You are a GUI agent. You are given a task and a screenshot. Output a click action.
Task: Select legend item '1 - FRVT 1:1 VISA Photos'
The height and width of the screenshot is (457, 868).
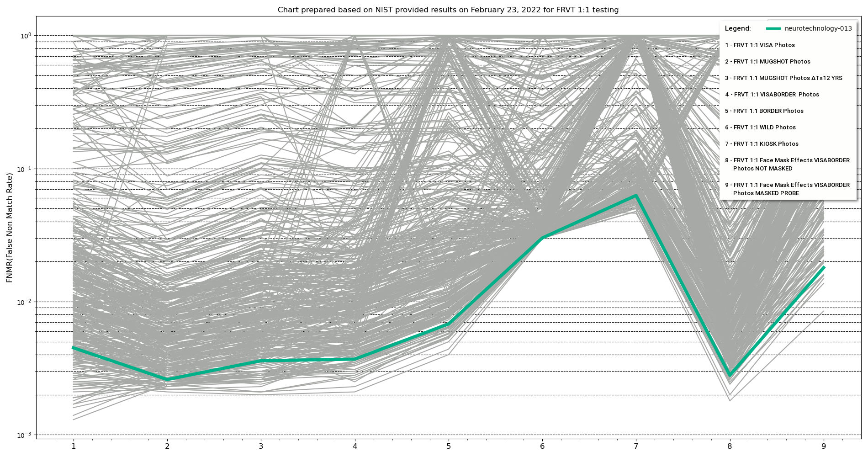pyautogui.click(x=760, y=45)
